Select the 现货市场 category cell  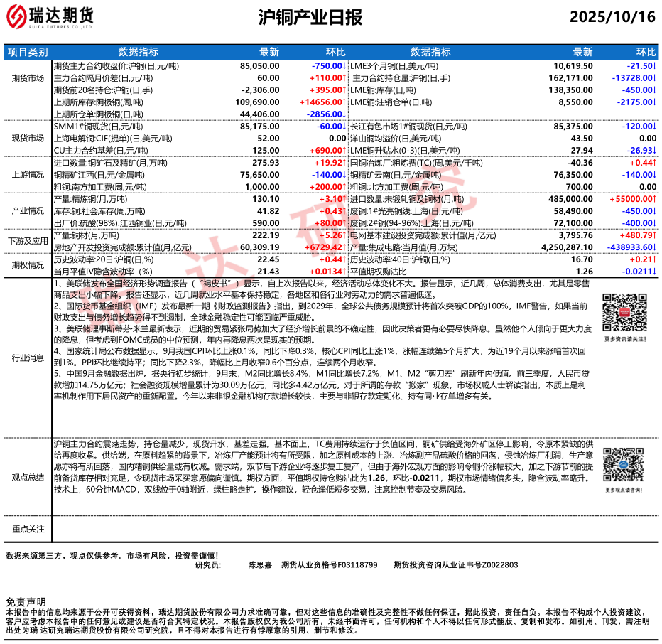click(28, 138)
